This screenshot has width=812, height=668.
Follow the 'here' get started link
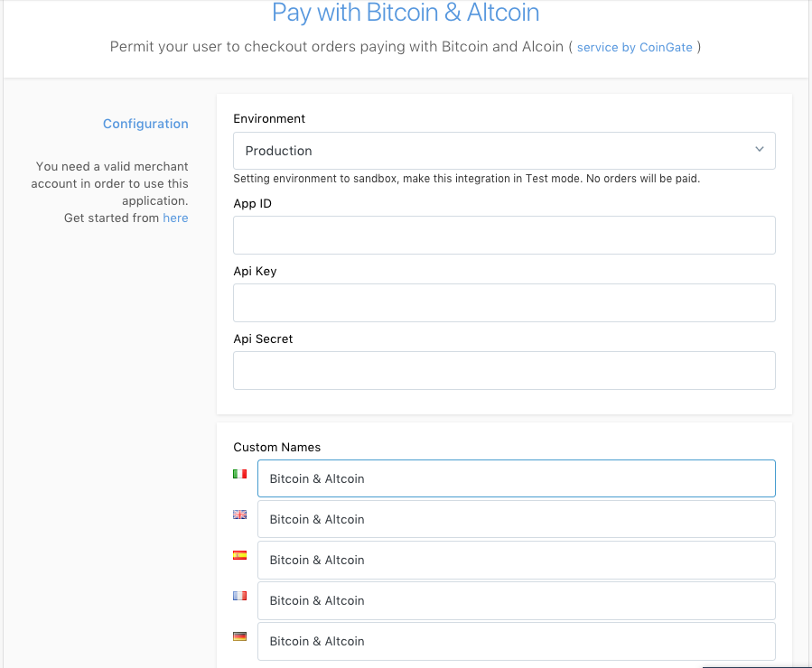pos(175,218)
